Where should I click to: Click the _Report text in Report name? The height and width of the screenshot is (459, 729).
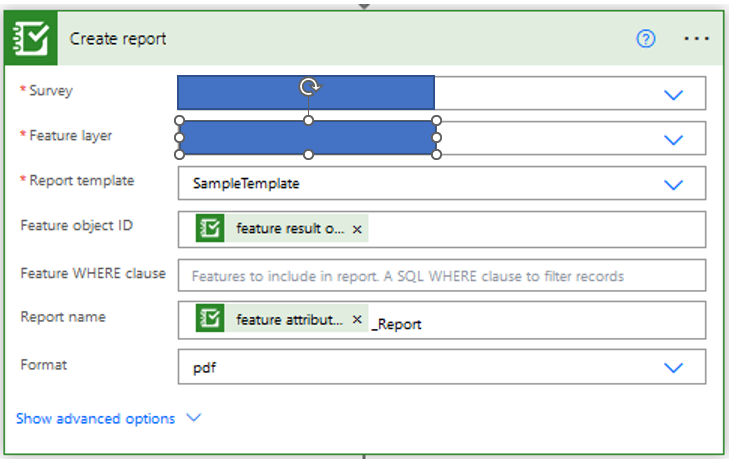[396, 322]
